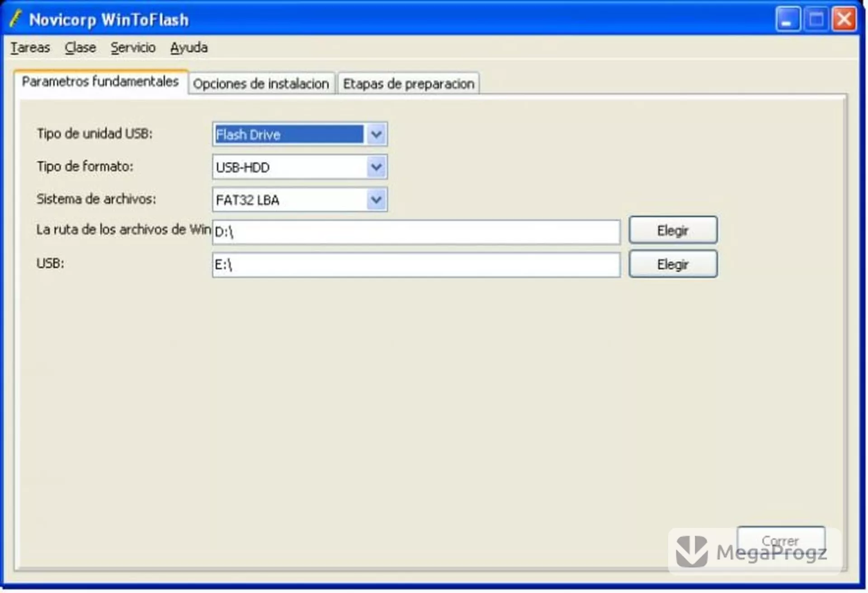Expand the Tipo de formato dropdown arrow

pyautogui.click(x=376, y=167)
